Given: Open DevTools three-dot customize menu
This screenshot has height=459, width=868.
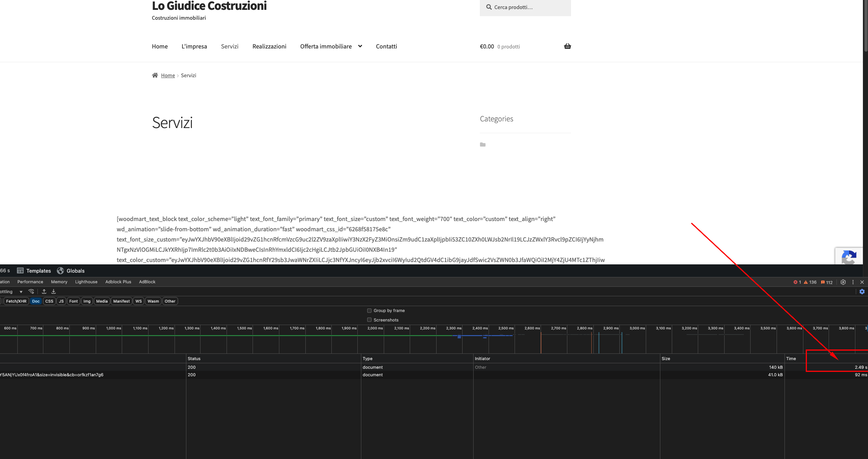Looking at the screenshot, I should (853, 282).
